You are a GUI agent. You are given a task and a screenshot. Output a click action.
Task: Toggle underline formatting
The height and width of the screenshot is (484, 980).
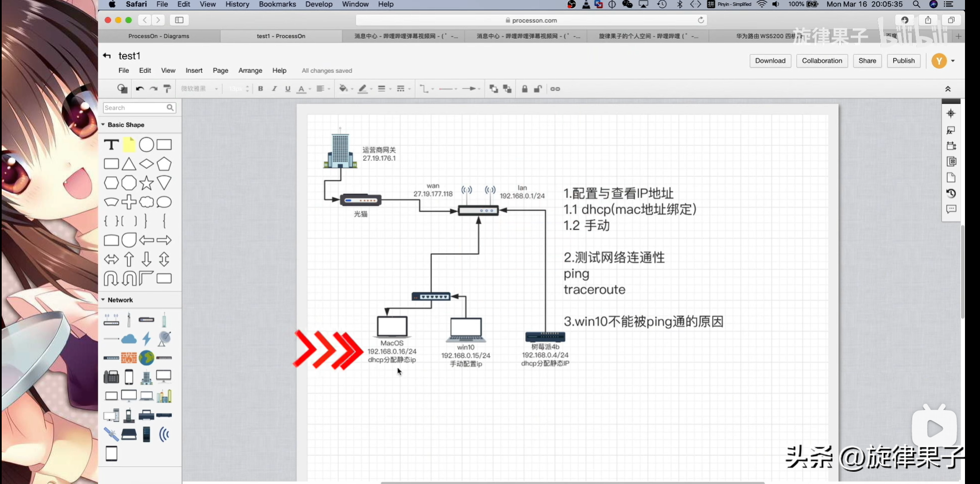coord(287,89)
